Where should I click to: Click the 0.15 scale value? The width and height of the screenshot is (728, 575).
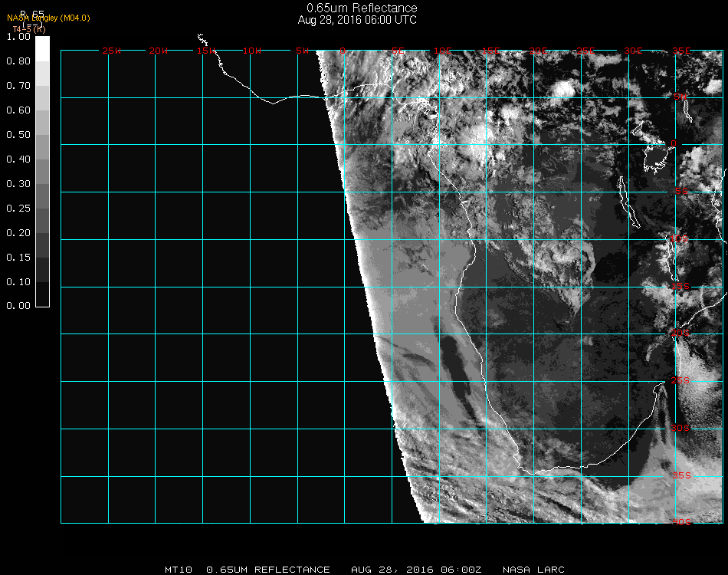18,258
